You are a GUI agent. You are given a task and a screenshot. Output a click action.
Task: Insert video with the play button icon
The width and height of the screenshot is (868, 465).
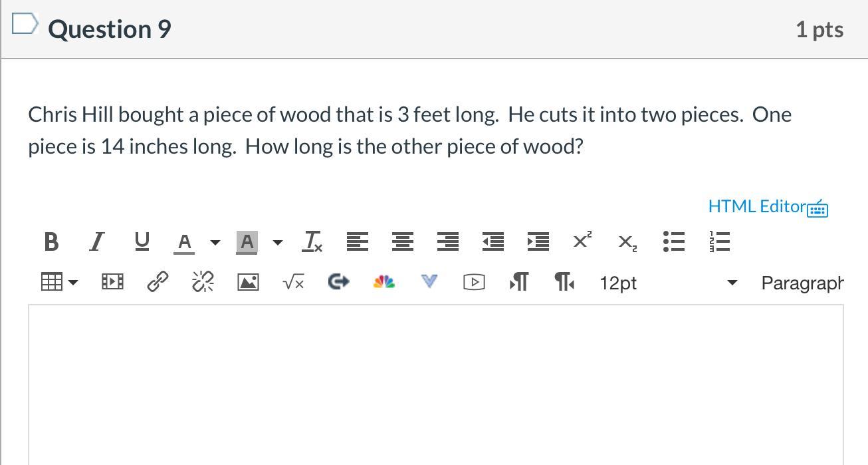pyautogui.click(x=474, y=283)
